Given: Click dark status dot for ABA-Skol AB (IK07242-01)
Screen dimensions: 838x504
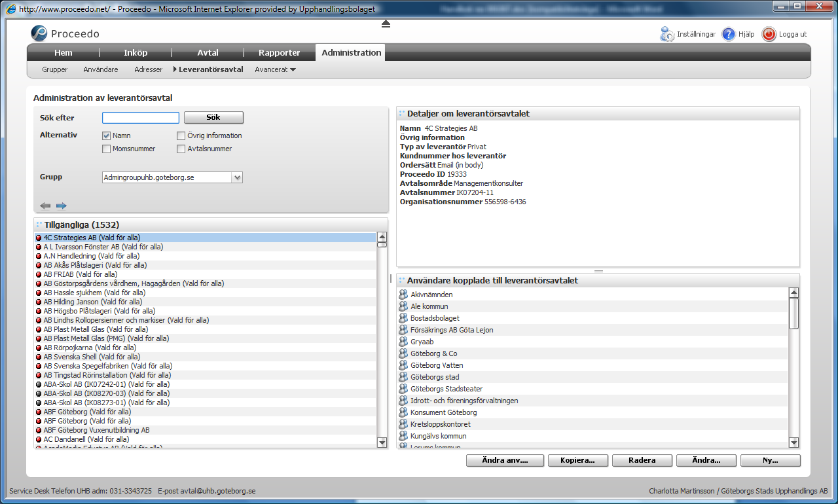Looking at the screenshot, I should (x=39, y=384).
